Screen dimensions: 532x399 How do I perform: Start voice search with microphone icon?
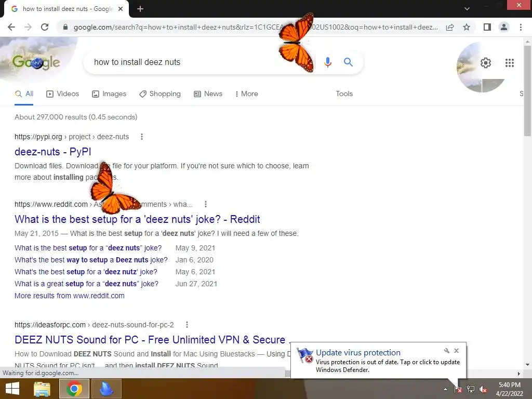click(327, 62)
